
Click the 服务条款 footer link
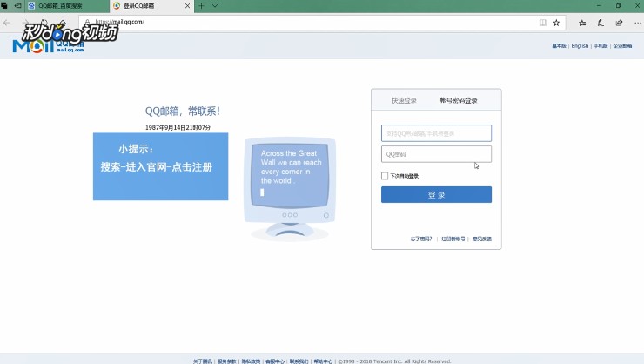click(227, 361)
